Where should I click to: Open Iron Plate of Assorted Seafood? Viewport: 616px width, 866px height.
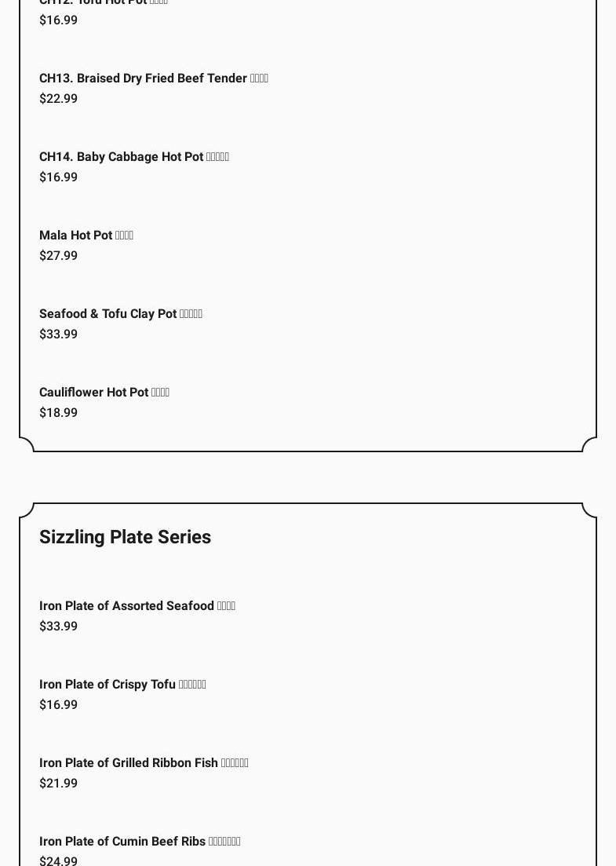[137, 606]
